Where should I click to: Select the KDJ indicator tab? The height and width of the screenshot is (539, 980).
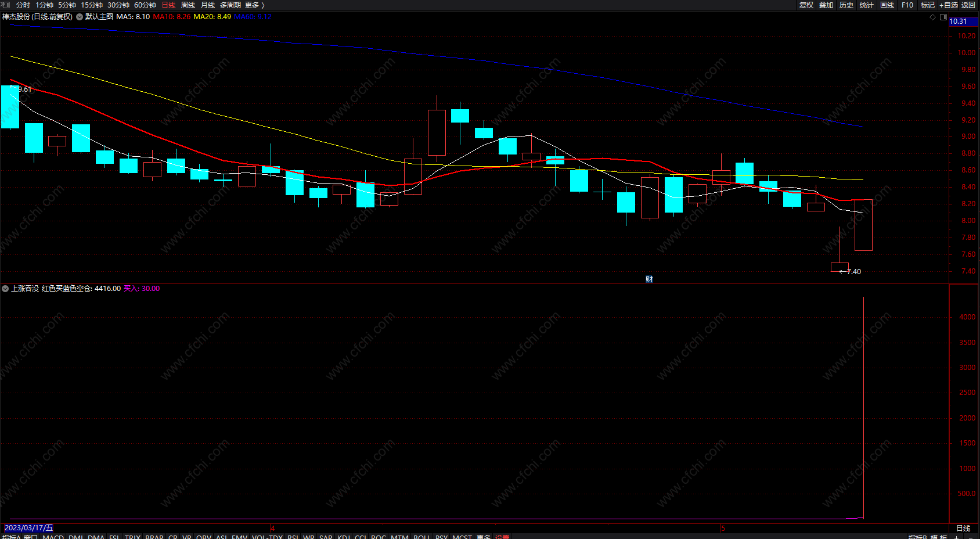pos(343,537)
